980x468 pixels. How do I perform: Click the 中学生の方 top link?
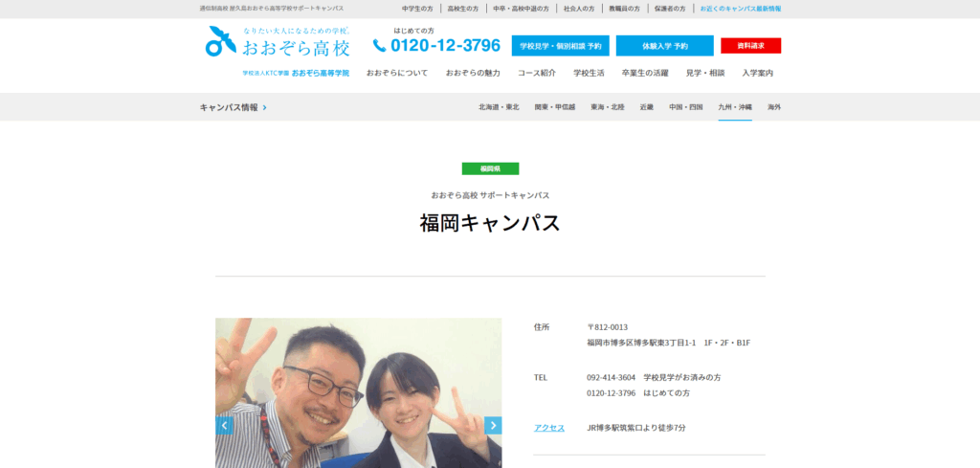pos(417,8)
